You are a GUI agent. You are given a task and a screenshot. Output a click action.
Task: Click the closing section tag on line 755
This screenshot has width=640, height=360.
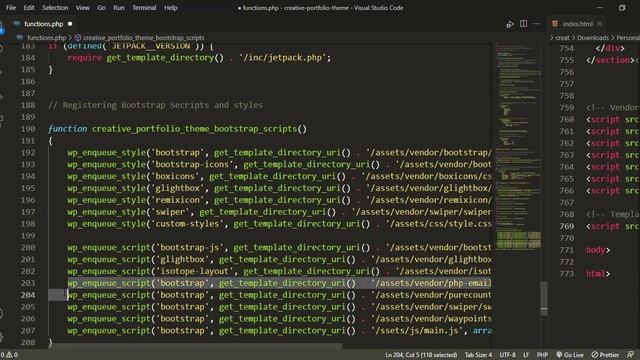(610, 60)
